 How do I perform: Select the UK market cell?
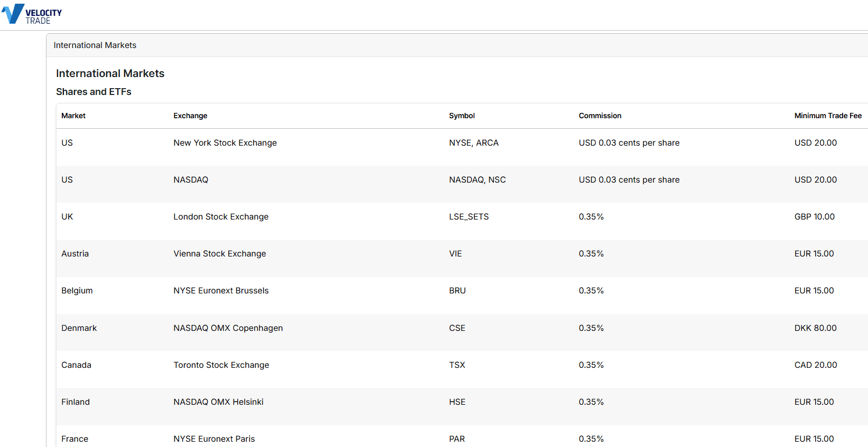coord(67,217)
